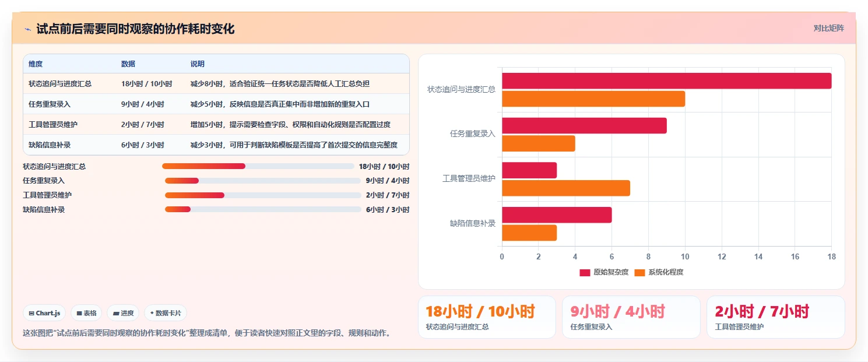Select table cell 9小时 / 4小时
868x362 pixels.
click(x=143, y=104)
